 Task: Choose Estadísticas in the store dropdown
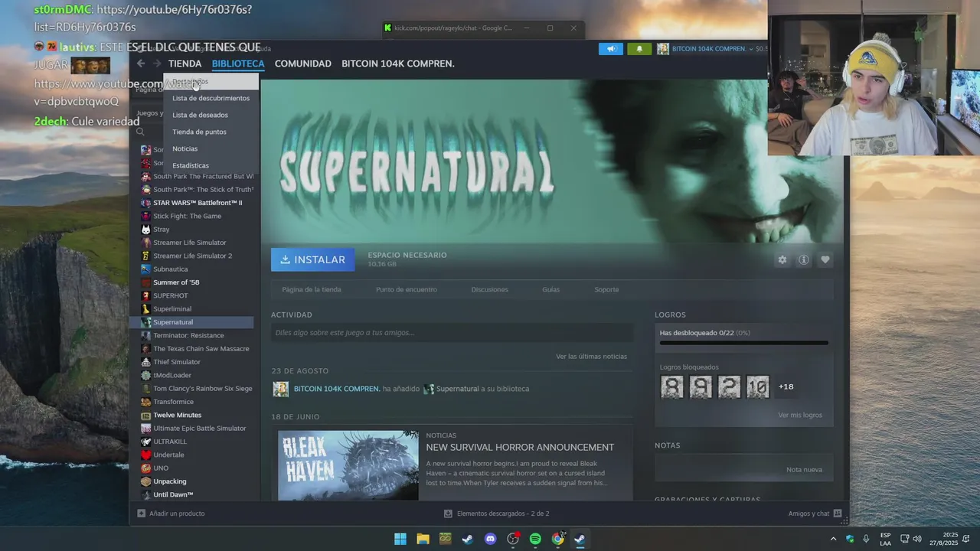(190, 165)
